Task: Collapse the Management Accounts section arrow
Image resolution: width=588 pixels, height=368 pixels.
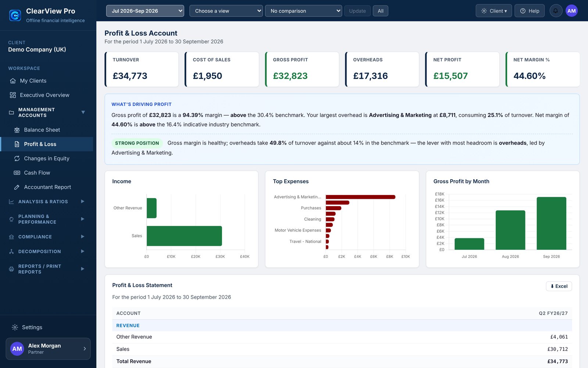Action: [83, 112]
